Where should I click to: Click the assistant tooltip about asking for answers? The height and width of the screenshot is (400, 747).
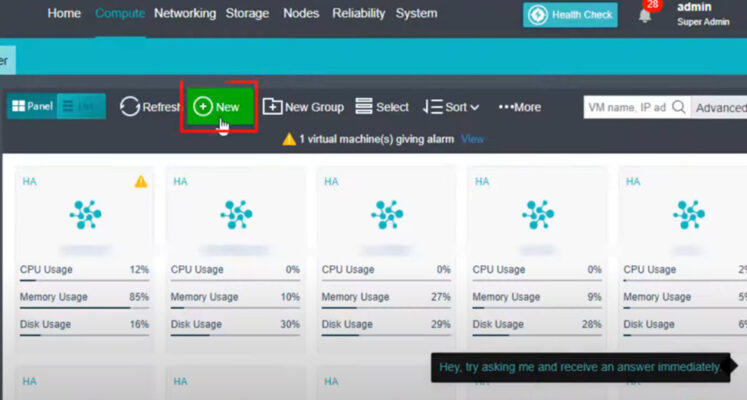581,367
